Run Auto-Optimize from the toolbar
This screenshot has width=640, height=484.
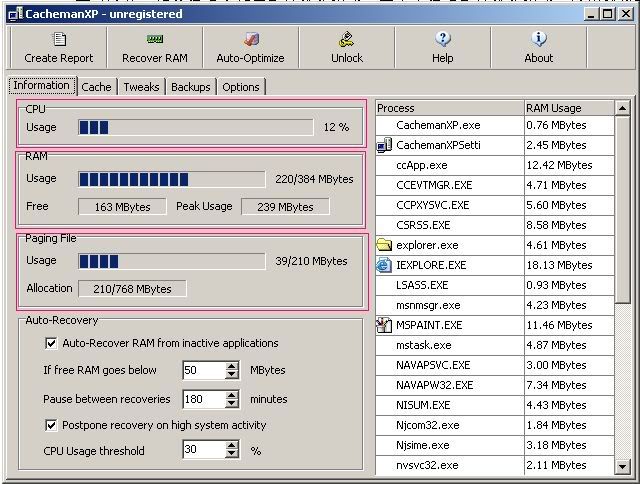click(250, 40)
